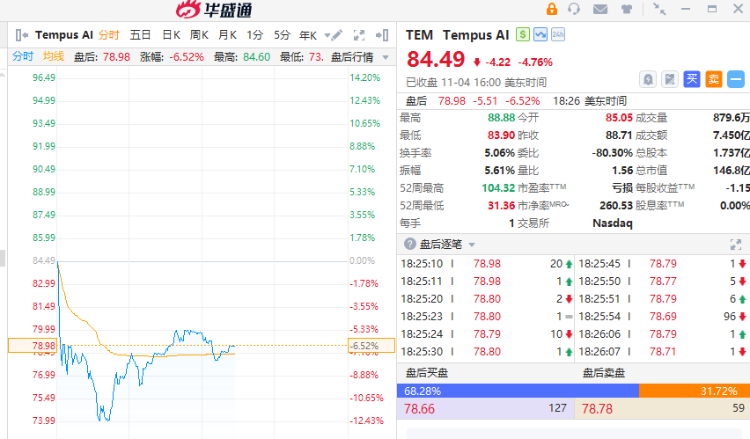The height and width of the screenshot is (439, 750).
Task: Switch to the 年K yearly candlestick tab
Action: point(308,35)
